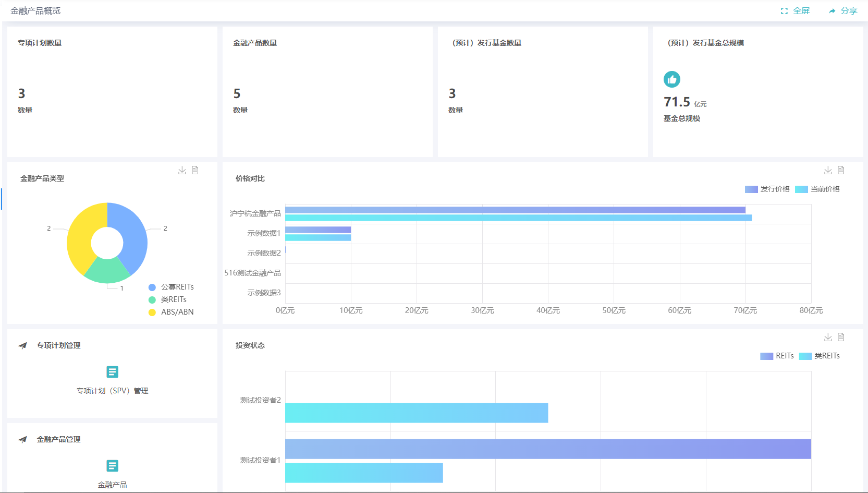The width and height of the screenshot is (868, 493).
Task: Click 测试投资者1 purple REITs bar
Action: (548, 449)
